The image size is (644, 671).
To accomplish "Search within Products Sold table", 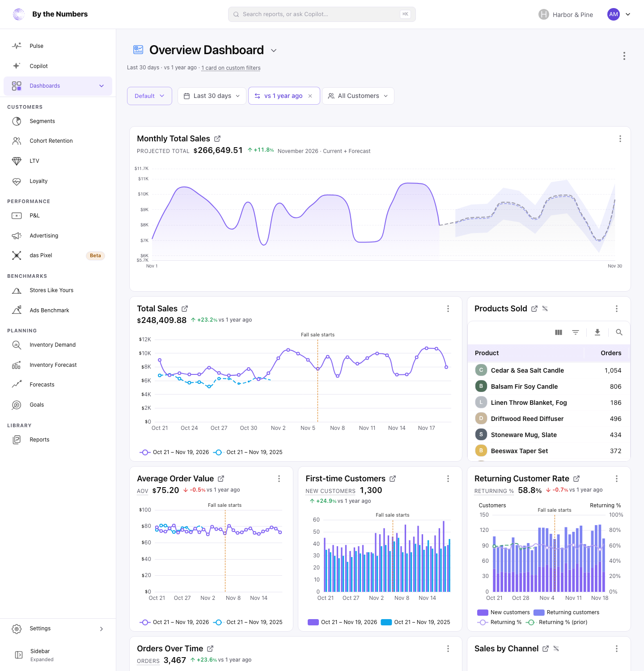I will [x=619, y=332].
